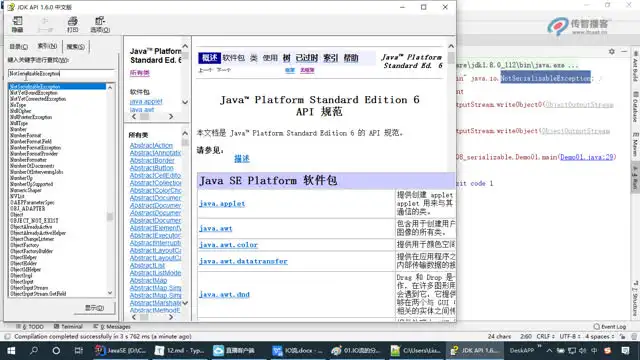This screenshot has width=640, height=360.
Task: Switch to 直播客户端 taskbar item
Action: click(239, 351)
